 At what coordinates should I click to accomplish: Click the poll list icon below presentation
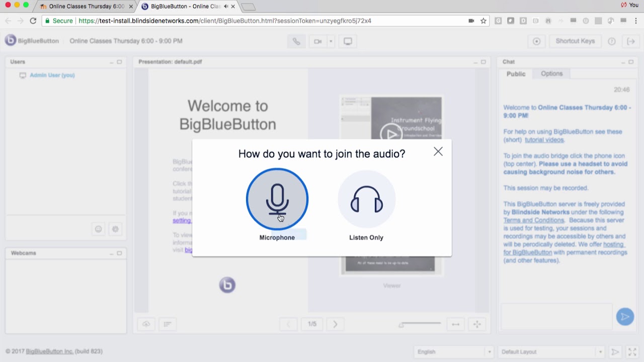pos(168,324)
